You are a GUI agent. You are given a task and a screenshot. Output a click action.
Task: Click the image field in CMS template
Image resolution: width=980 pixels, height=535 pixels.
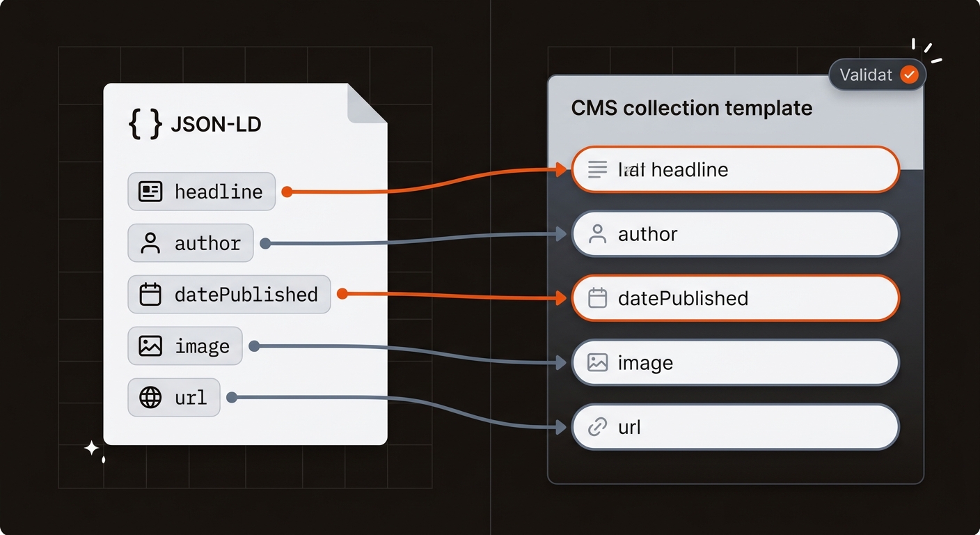[x=736, y=362]
